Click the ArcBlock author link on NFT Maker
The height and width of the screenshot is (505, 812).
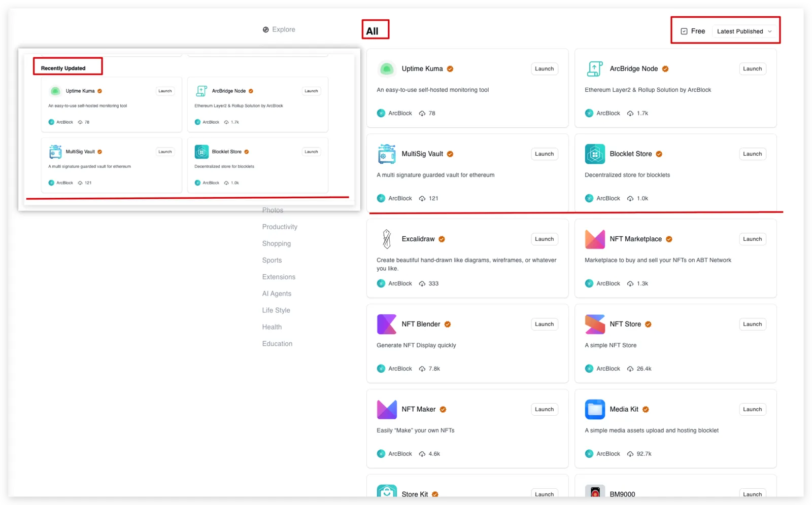[400, 454]
